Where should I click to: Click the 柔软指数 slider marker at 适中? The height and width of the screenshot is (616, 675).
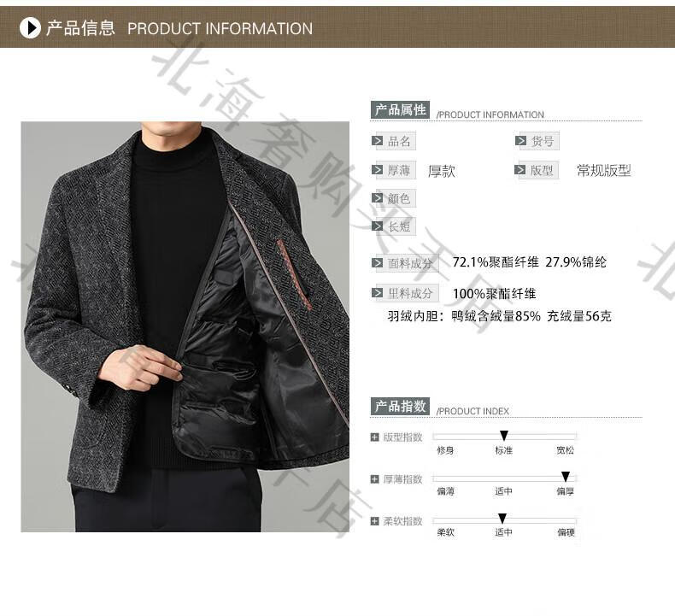(x=502, y=519)
